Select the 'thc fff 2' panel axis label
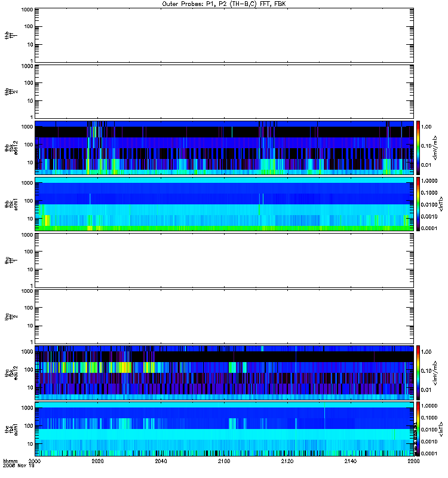This screenshot has height=478, width=448. pyautogui.click(x=11, y=317)
